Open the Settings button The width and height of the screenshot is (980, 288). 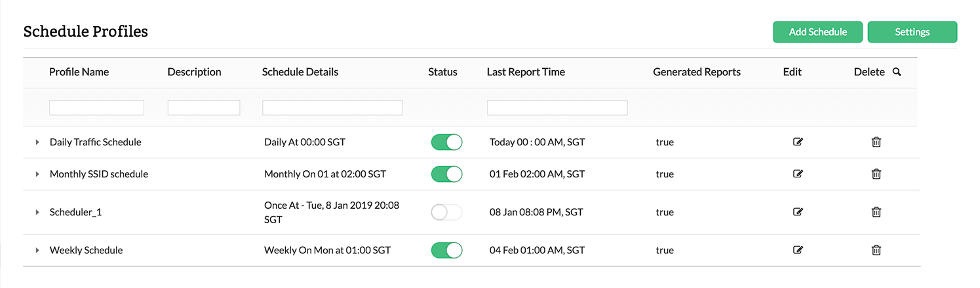tap(912, 32)
